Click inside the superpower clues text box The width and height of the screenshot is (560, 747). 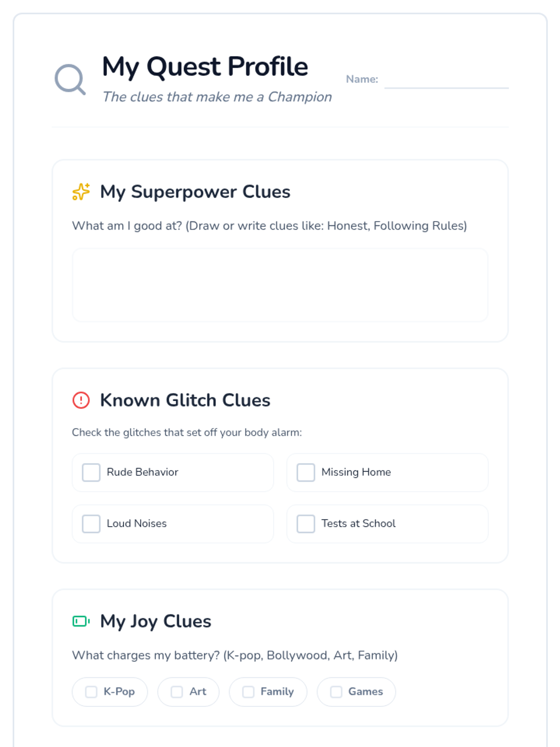coord(280,285)
